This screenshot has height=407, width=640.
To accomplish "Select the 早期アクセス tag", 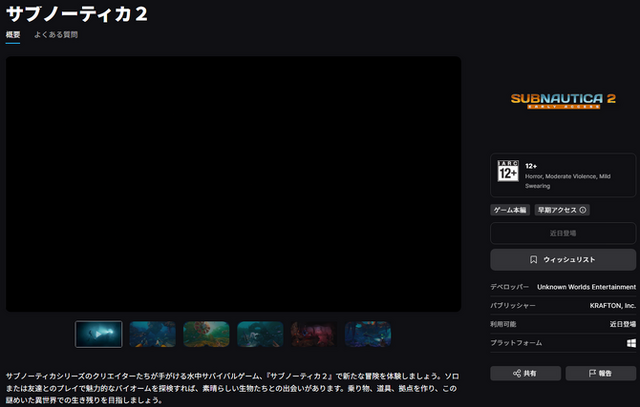I will tap(557, 210).
